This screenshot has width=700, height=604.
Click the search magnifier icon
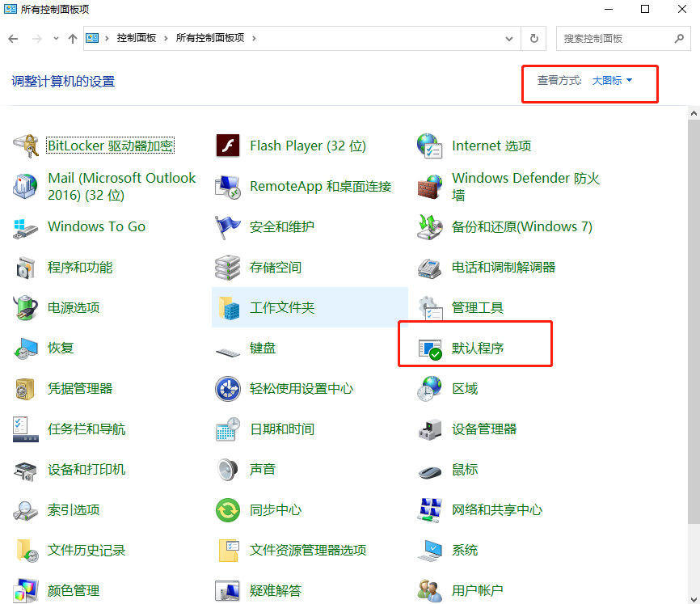click(x=678, y=38)
